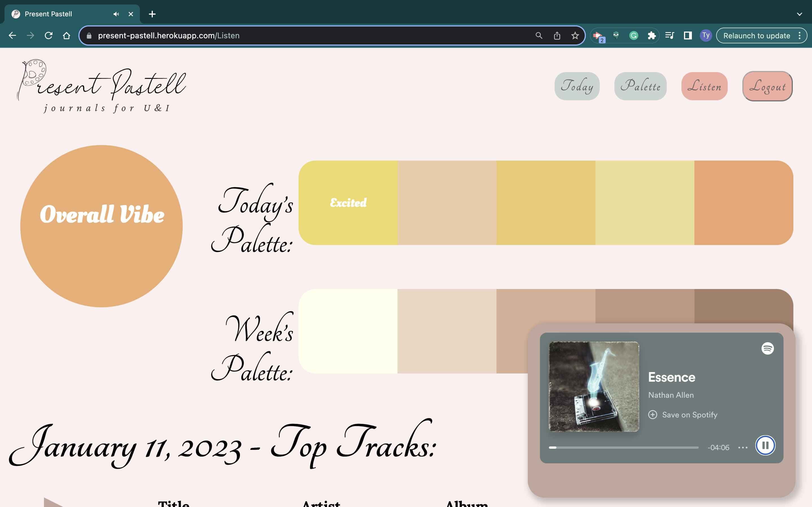The image size is (812, 507).
Task: Open the share menu in the address bar
Action: pyautogui.click(x=557, y=35)
